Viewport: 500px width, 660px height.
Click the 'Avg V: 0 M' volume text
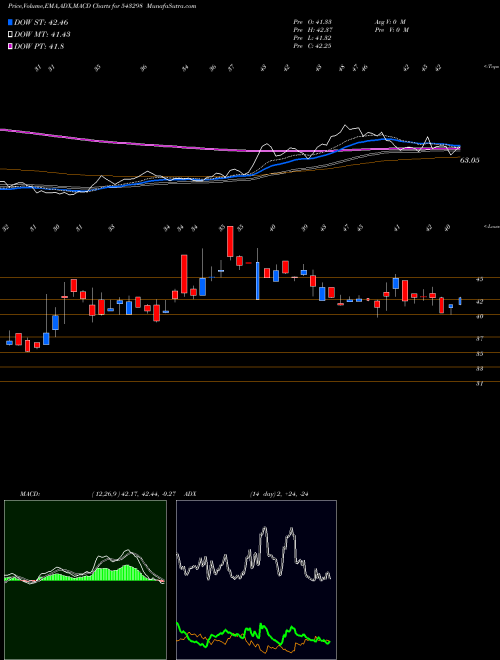click(x=389, y=22)
